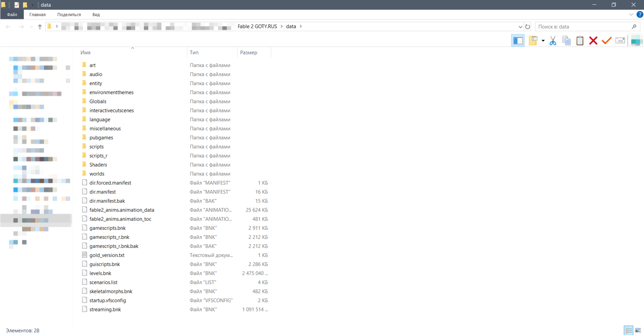This screenshot has width=644, height=335.
Task: Toggle the navigation pane button
Action: (x=518, y=41)
